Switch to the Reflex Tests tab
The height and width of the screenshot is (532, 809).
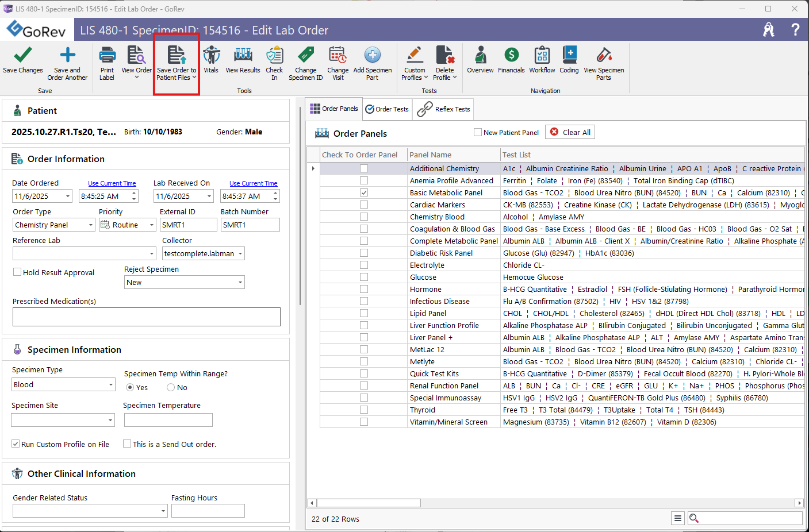point(443,109)
